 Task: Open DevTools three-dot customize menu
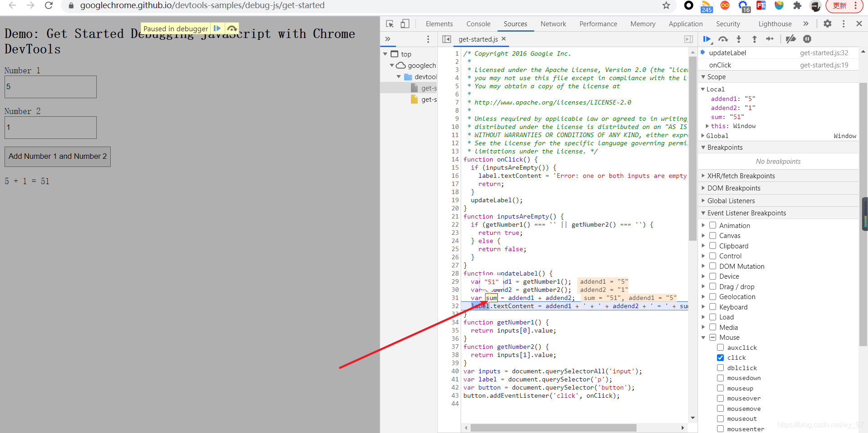tap(844, 24)
